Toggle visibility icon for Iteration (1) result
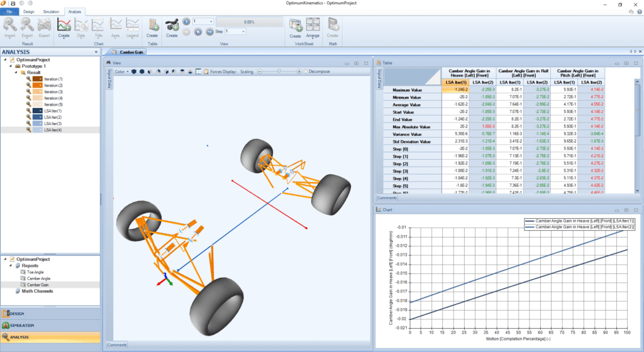 (x=28, y=79)
